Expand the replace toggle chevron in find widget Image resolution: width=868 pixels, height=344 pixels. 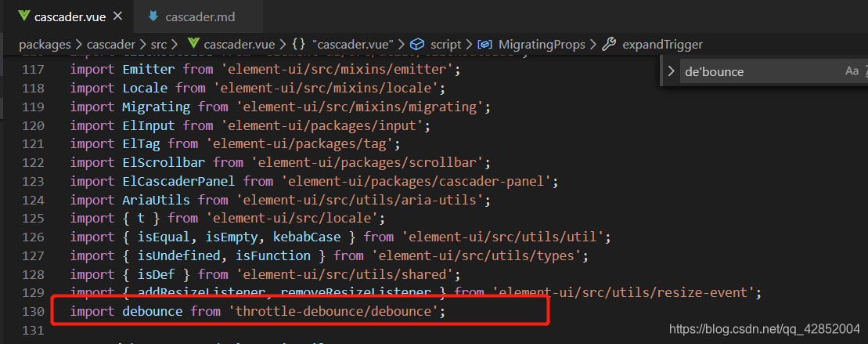point(671,71)
